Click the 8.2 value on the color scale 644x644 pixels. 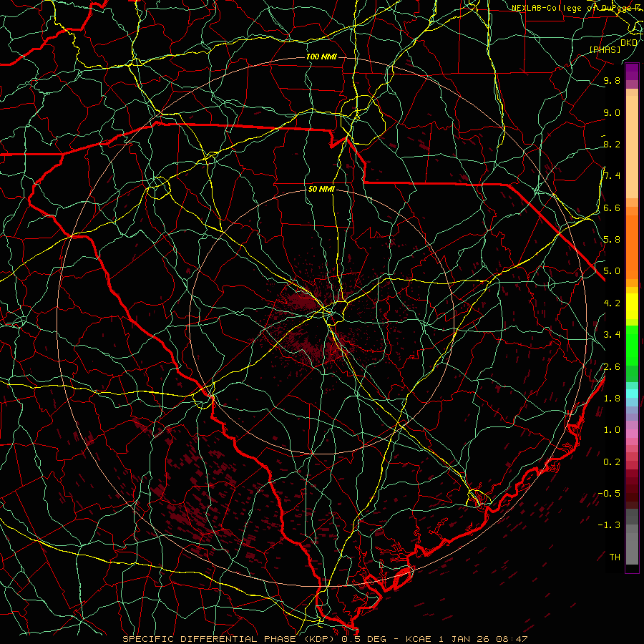pyautogui.click(x=612, y=144)
